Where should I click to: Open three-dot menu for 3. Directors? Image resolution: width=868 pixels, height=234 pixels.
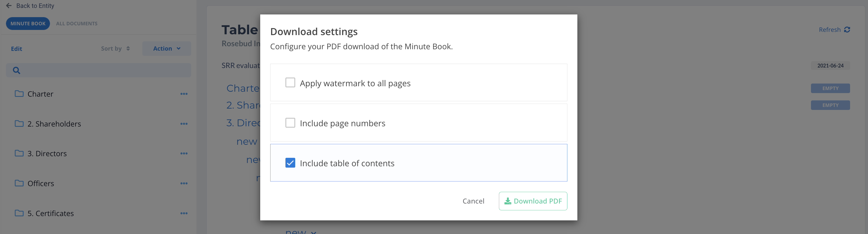[x=184, y=154]
